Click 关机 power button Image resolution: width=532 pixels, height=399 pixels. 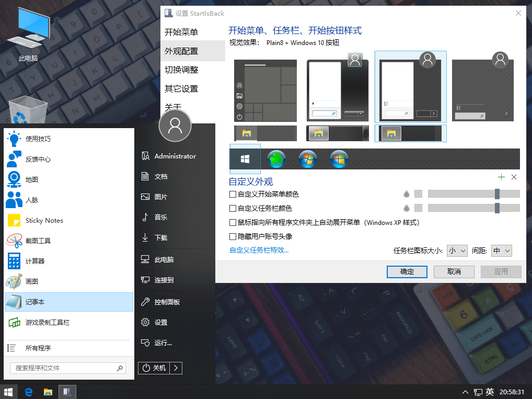click(x=154, y=368)
